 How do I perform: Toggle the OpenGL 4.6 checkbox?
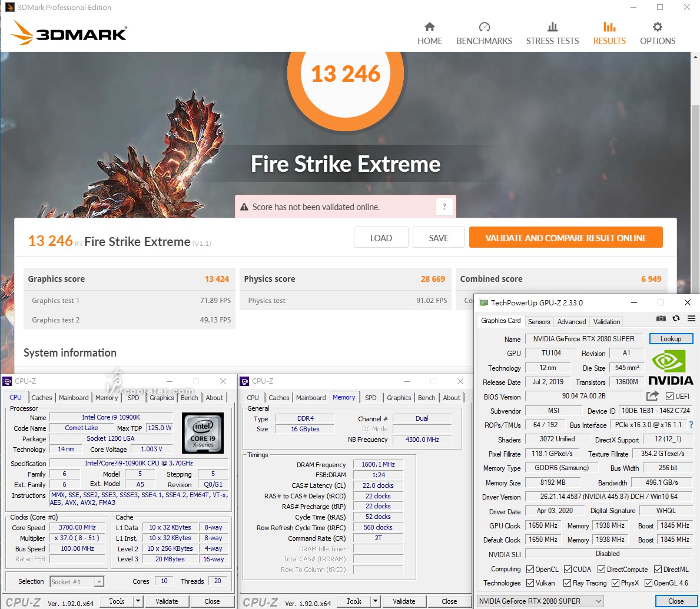click(648, 583)
